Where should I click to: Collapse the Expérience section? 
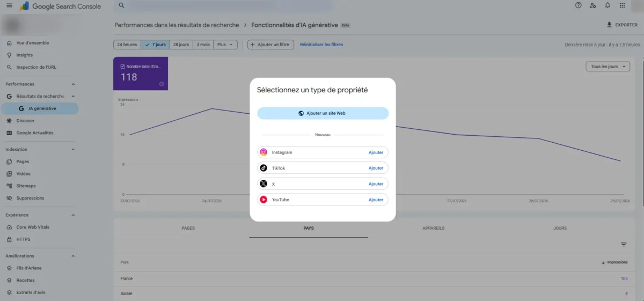click(x=73, y=215)
